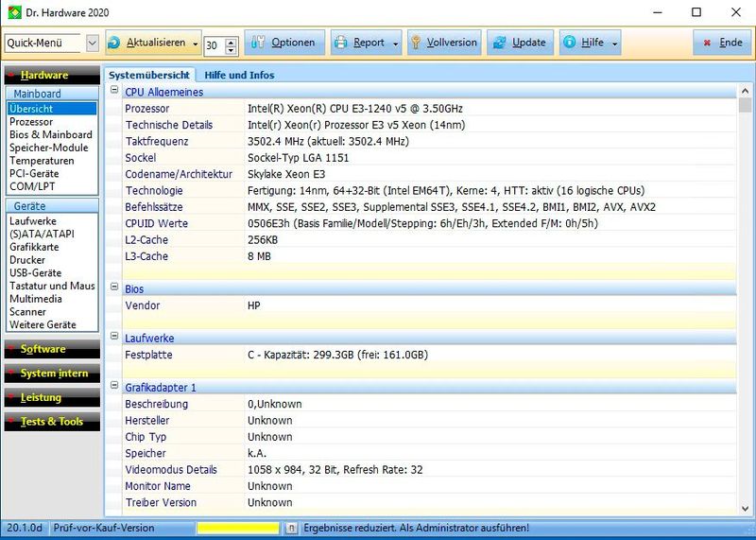Open the Aktualisieren dropdown arrow

(195, 44)
